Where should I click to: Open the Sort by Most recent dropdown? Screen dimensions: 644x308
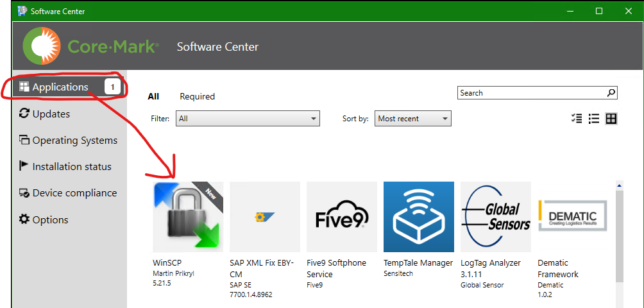[413, 118]
